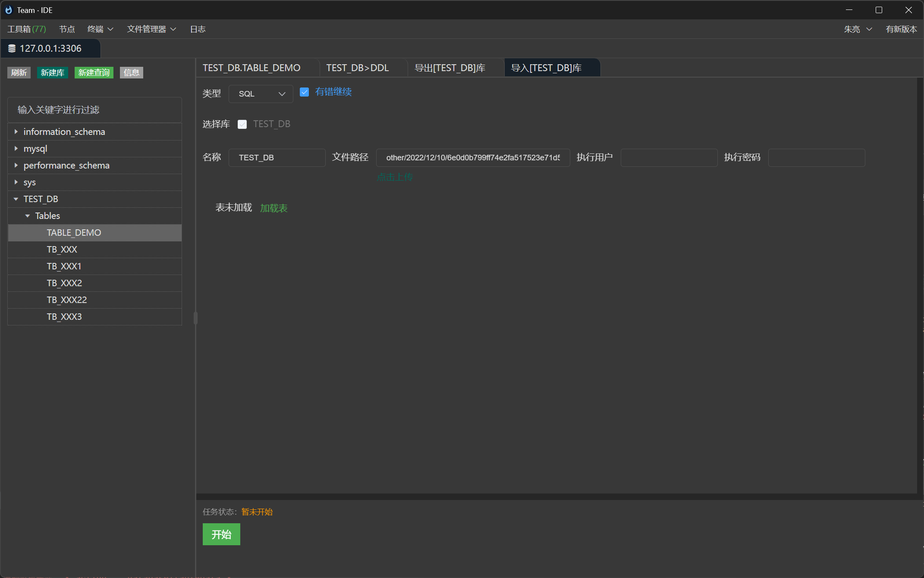Click the 加载表 link
Image resolution: width=924 pixels, height=578 pixels.
coord(273,208)
